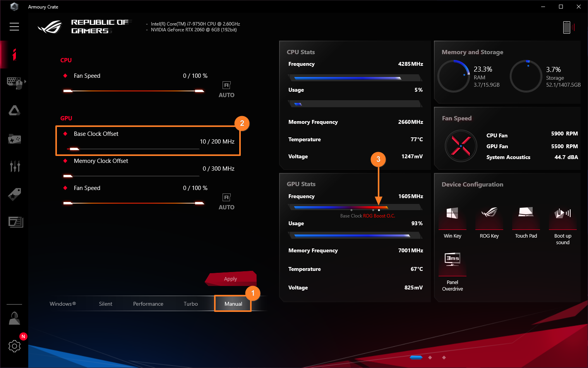This screenshot has height=368, width=588.
Task: Open the Game Library controller icon
Action: [x=14, y=139]
